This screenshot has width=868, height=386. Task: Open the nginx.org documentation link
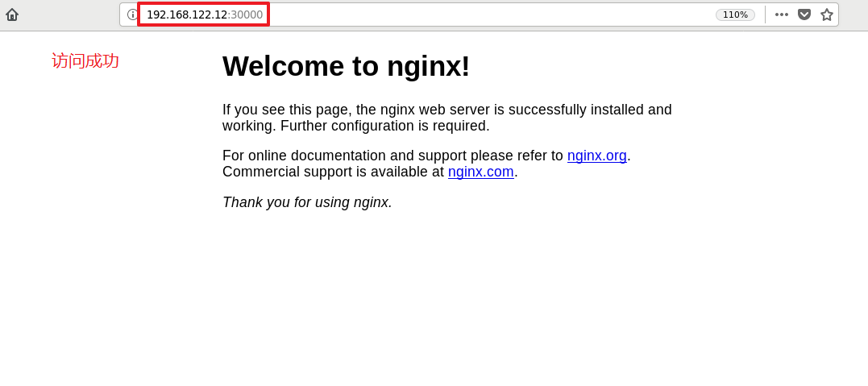[596, 156]
